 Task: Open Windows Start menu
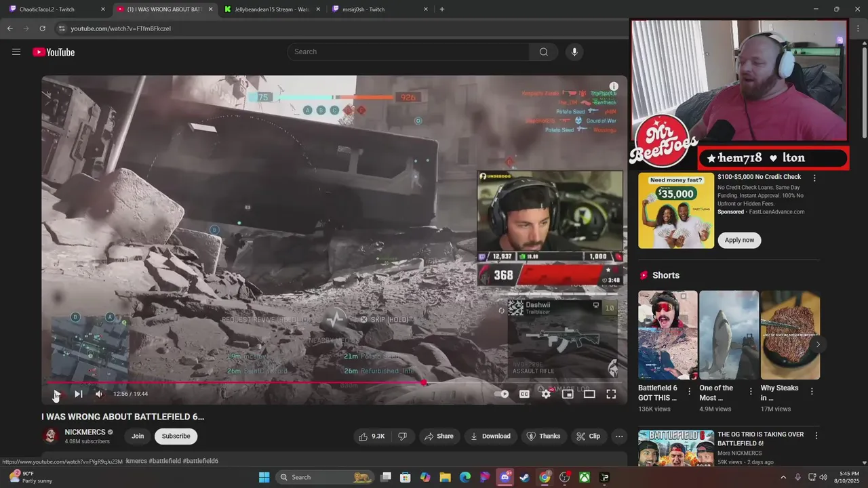point(264,477)
